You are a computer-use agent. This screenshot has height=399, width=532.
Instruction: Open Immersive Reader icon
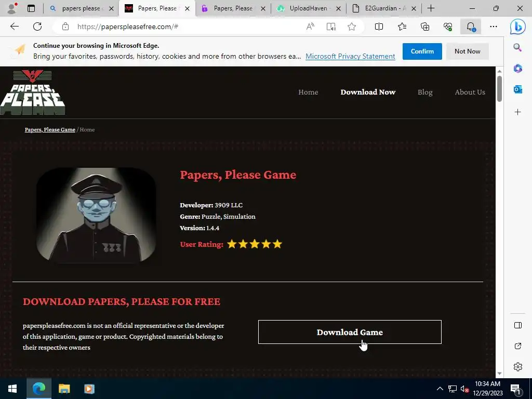click(x=331, y=26)
